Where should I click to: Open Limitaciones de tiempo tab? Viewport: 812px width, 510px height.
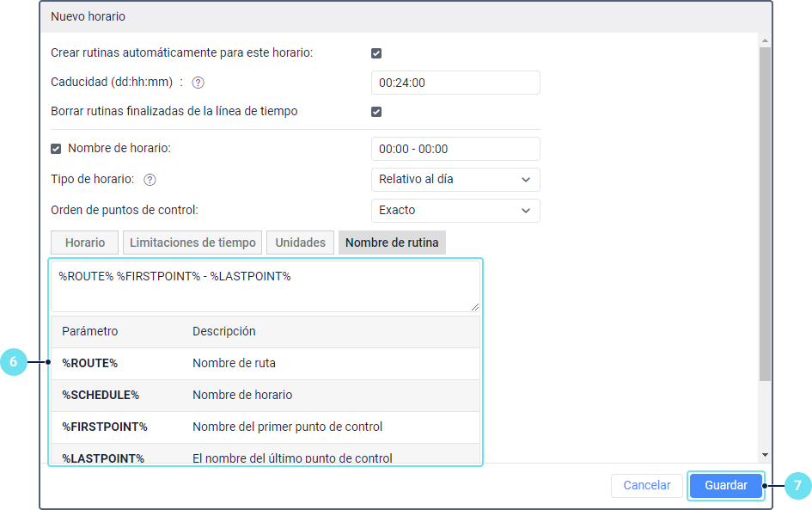point(192,243)
